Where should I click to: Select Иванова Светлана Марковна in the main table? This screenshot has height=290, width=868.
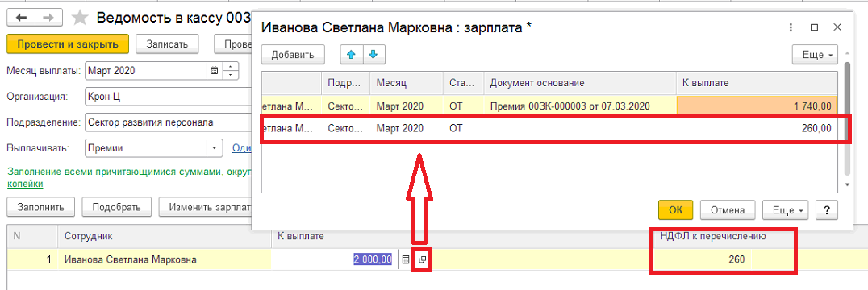click(x=165, y=259)
